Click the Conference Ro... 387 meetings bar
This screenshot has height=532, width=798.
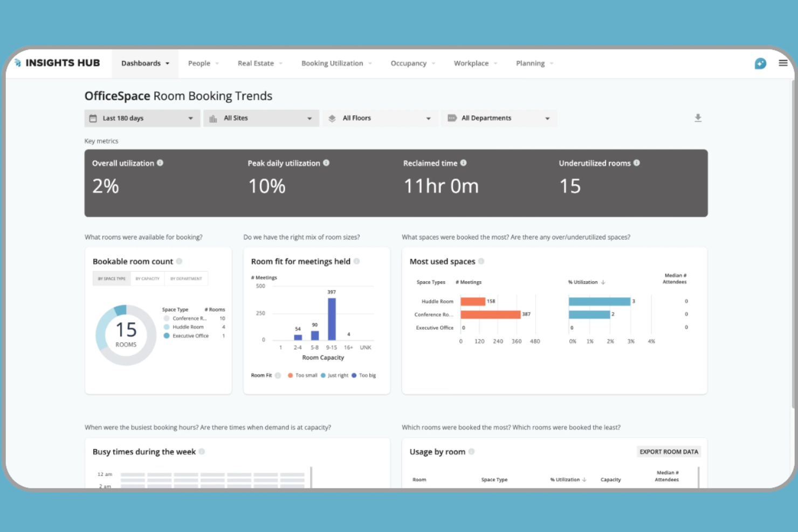(x=491, y=314)
